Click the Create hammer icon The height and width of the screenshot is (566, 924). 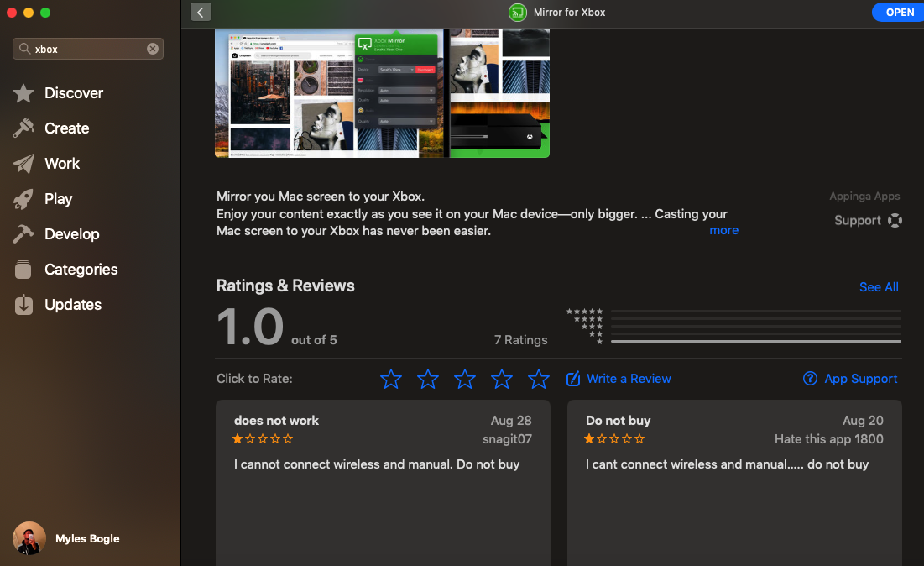point(23,128)
